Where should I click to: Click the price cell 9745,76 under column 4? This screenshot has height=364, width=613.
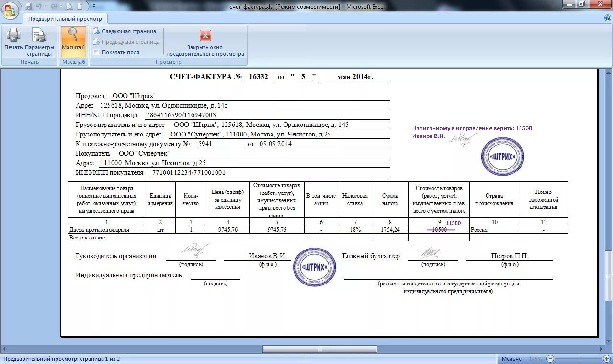coord(227,230)
